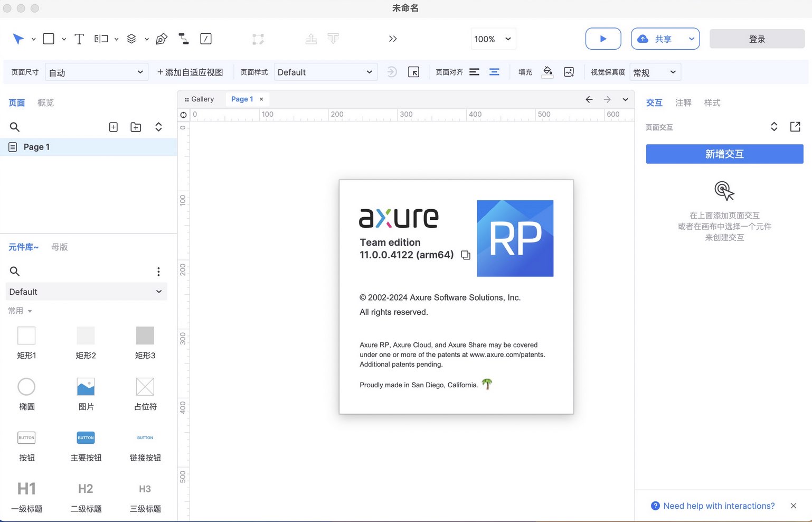Open selection mode dropdown arrow
The width and height of the screenshot is (812, 522).
tap(33, 39)
